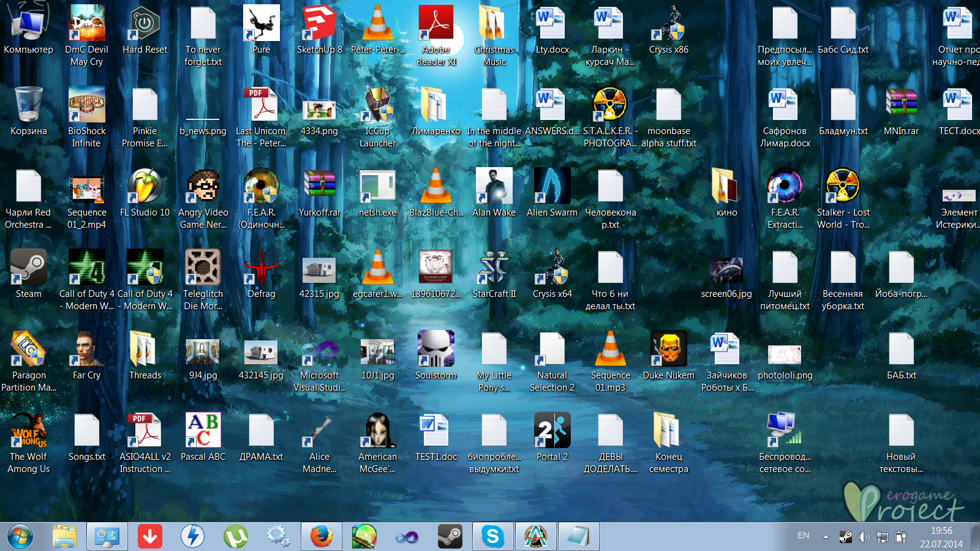The width and height of the screenshot is (980, 551).
Task: Show hidden tray icons arrow
Action: (x=826, y=537)
